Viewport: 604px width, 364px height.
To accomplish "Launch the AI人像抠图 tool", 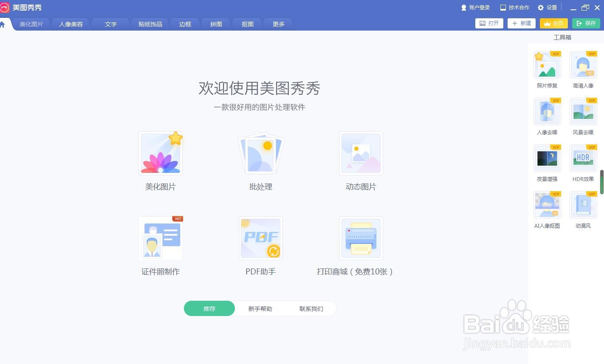I will (x=547, y=209).
